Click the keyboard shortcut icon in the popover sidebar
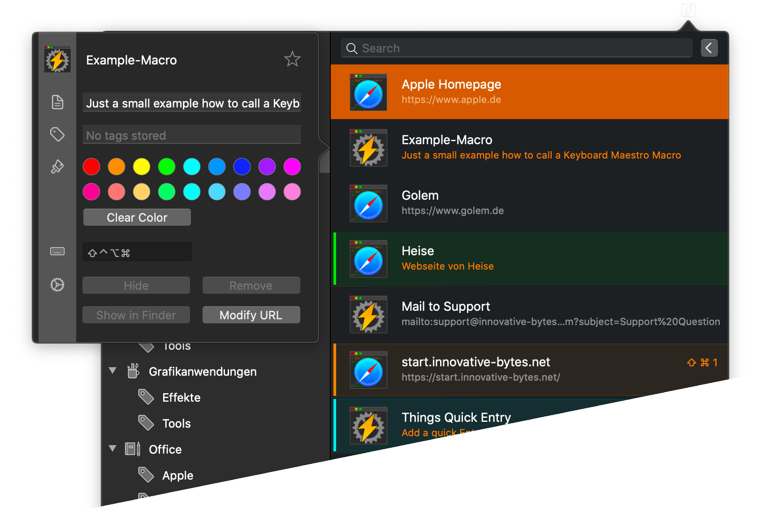Screen dimensions: 761x532 [57, 251]
